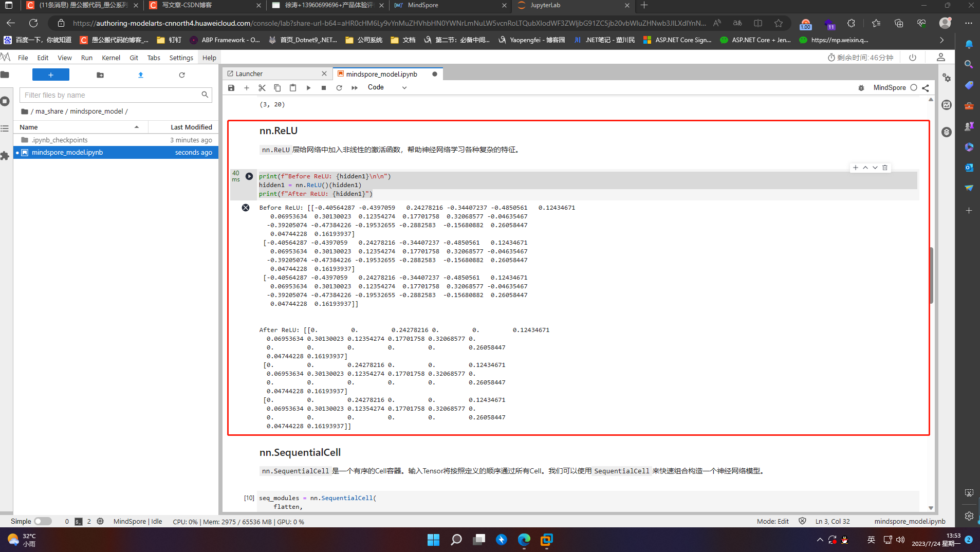This screenshot has width=980, height=552.
Task: Click the remaining time timer label
Action: 860,58
